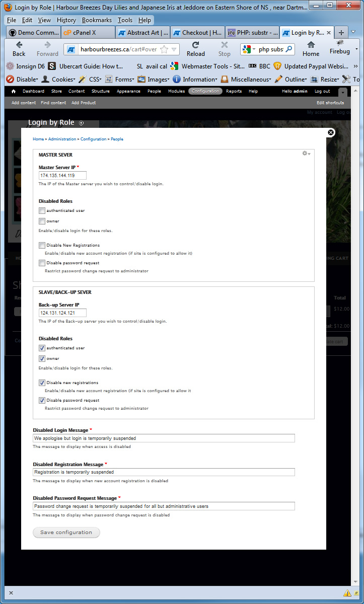
Task: Expand the location bar history dropdown
Action: point(174,49)
